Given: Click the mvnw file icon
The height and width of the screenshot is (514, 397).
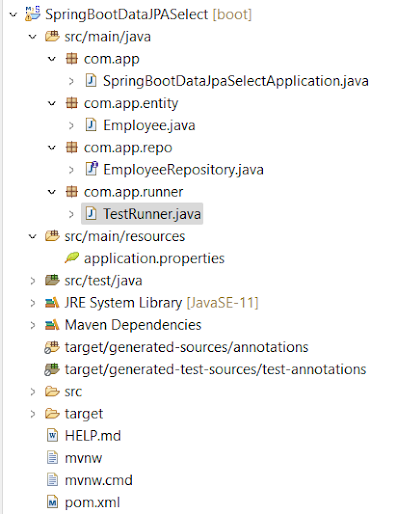Looking at the screenshot, I should click(52, 457).
